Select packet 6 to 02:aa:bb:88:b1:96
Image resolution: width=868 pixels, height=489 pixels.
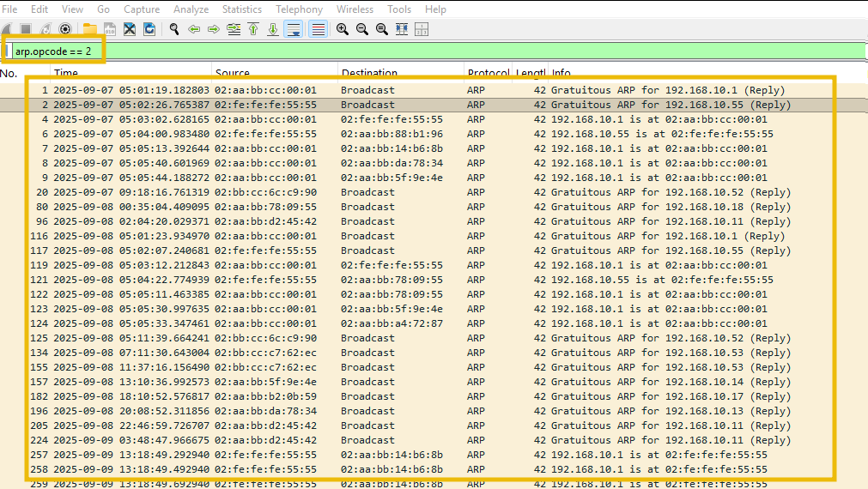point(434,134)
